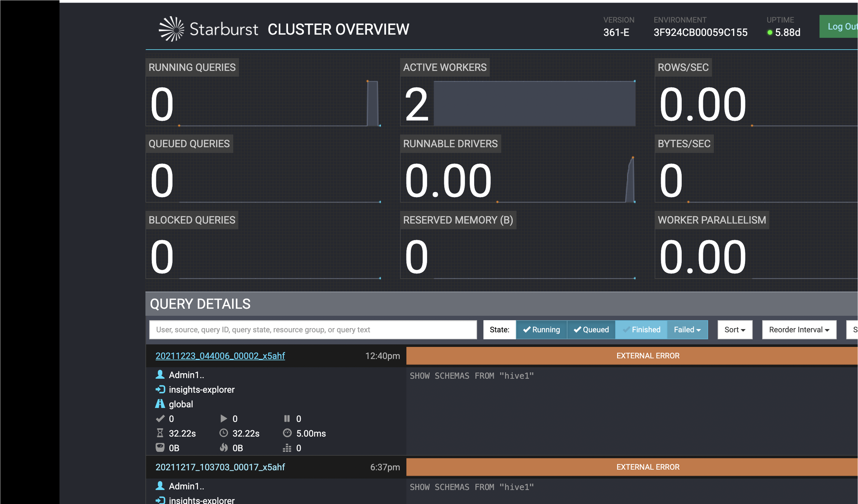
Task: Toggle the Finished state filter
Action: pyautogui.click(x=641, y=329)
